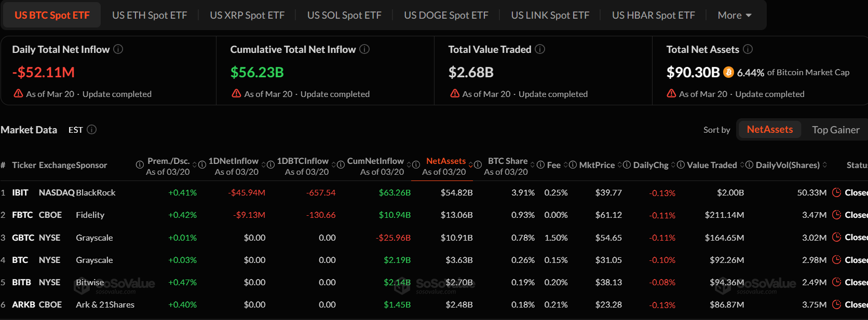Viewport: 868px width, 320px height.
Task: Click the IBIT ticker in the first row
Action: (x=19, y=192)
